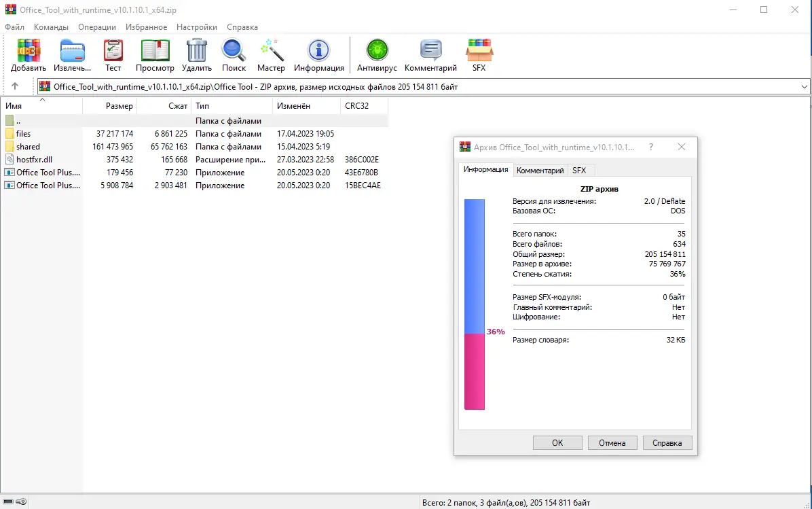The image size is (812, 509).
Task: Close the archive info dialog
Action: [682, 147]
